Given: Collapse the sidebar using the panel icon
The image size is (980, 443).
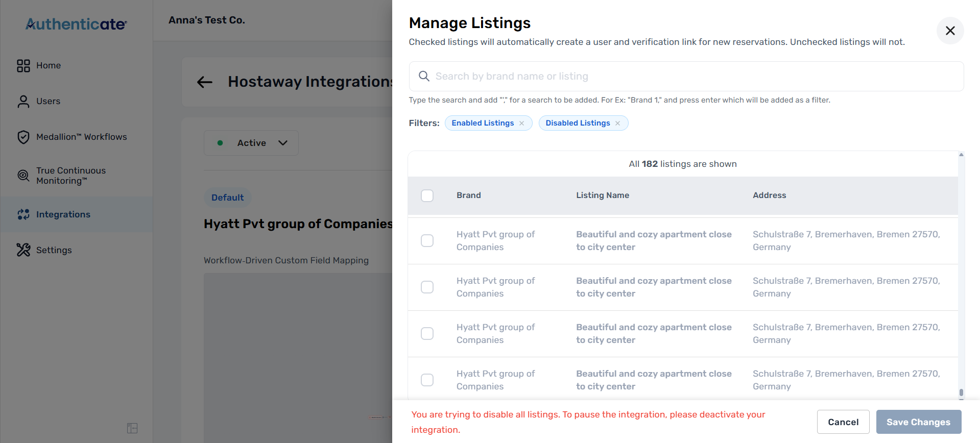Looking at the screenshot, I should 132,428.
